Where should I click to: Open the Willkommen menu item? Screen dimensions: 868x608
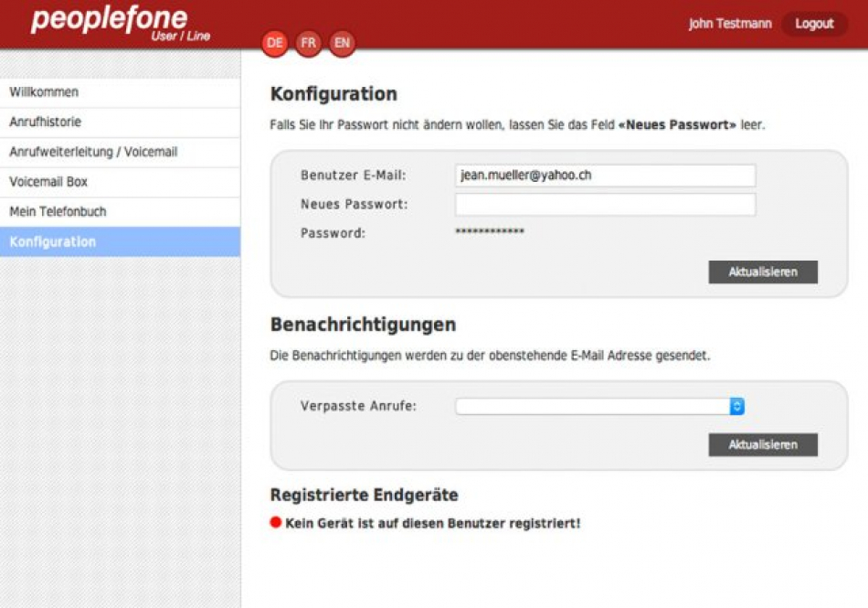(120, 92)
